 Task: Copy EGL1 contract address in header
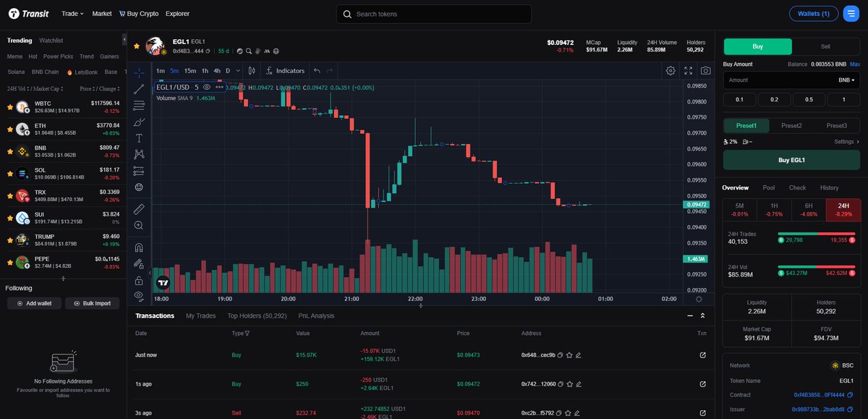(208, 51)
